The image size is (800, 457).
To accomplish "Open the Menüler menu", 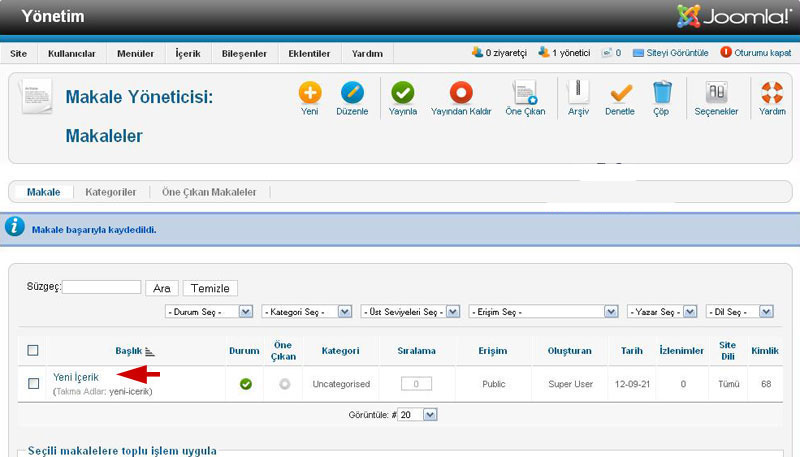I will (135, 54).
